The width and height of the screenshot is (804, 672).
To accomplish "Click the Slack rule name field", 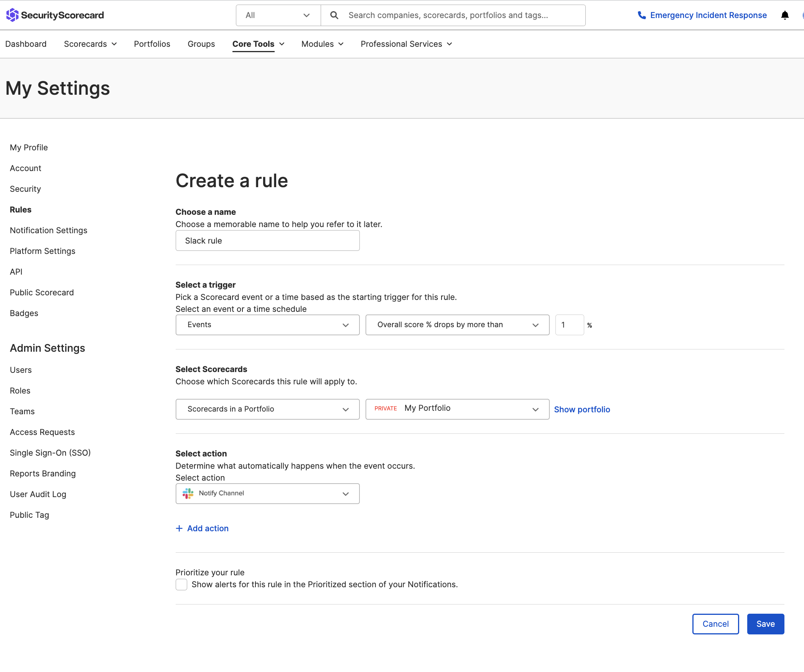I will point(267,240).
